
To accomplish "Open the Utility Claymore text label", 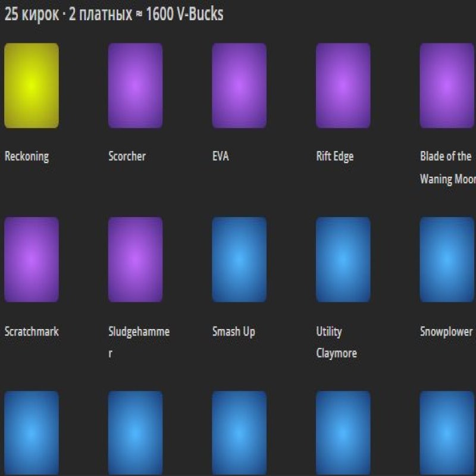I will point(336,342).
